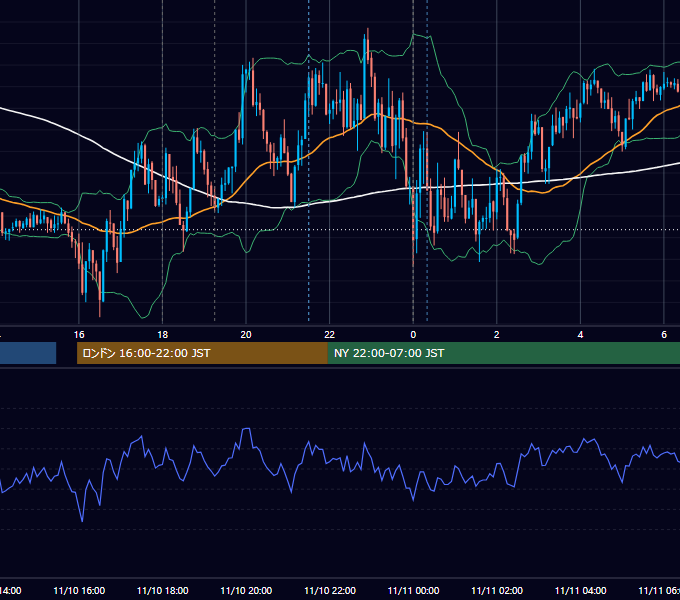Select the NY 22:00-07:00 JST session bar
This screenshot has height=600, width=680.
pos(503,353)
